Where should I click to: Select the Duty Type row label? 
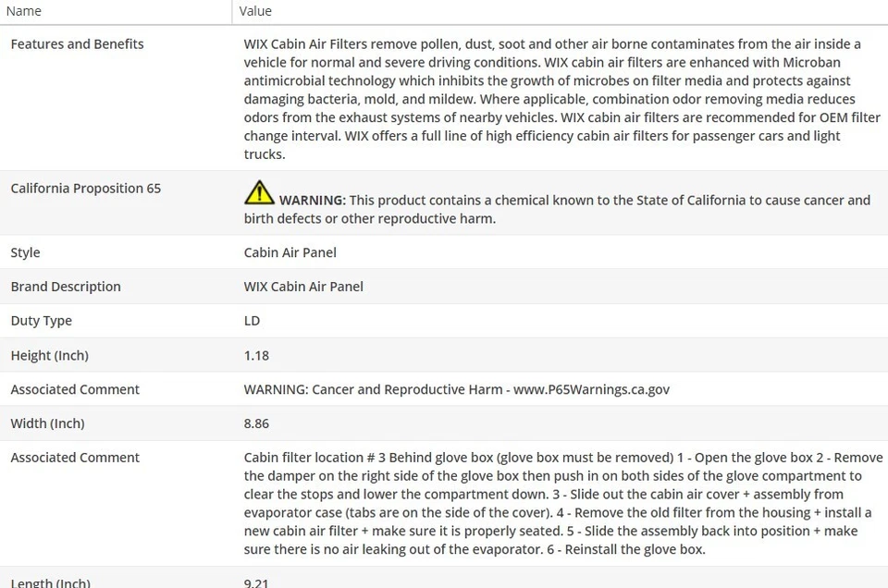coord(41,321)
